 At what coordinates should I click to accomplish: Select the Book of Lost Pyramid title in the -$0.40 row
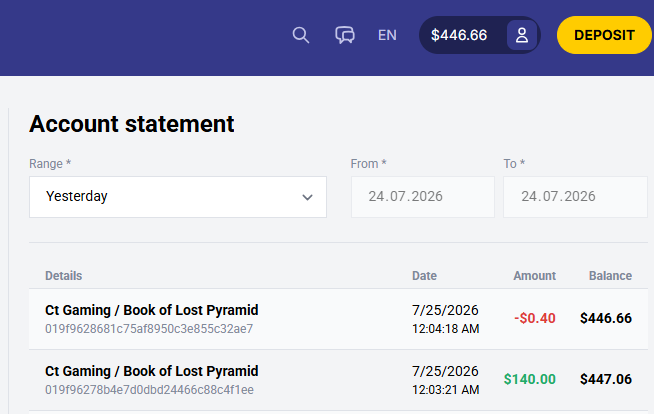pos(152,310)
